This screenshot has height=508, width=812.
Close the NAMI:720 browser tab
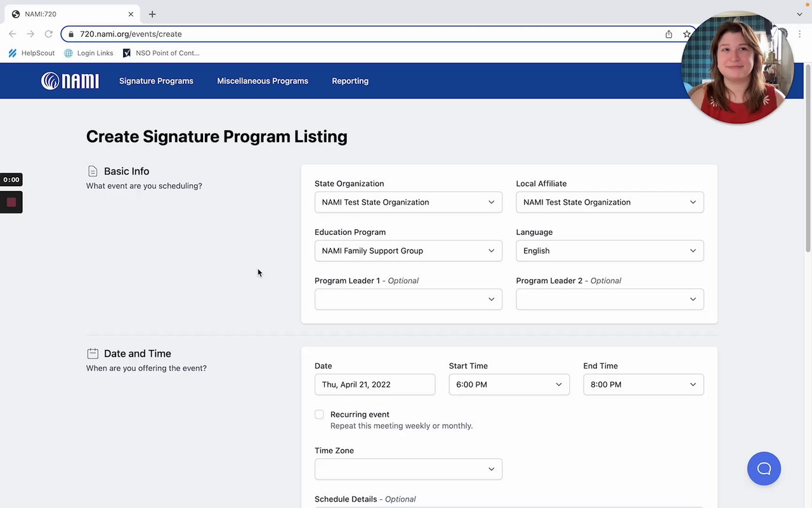[131, 14]
